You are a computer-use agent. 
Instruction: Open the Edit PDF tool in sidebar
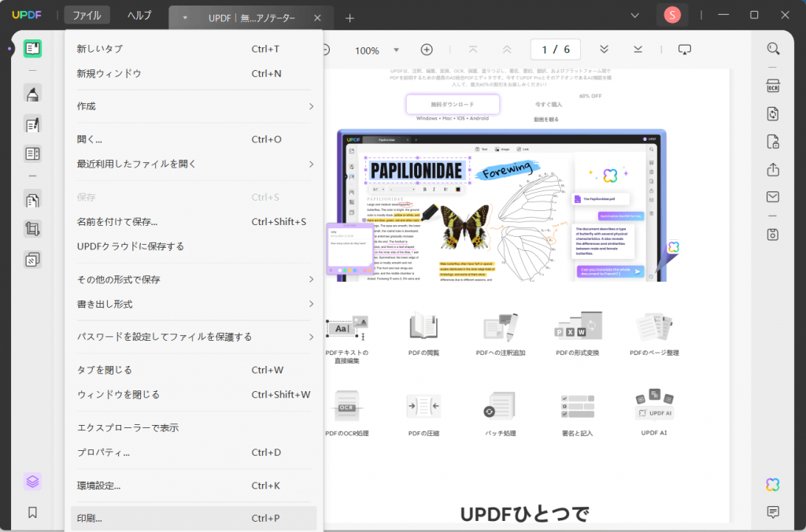32,124
